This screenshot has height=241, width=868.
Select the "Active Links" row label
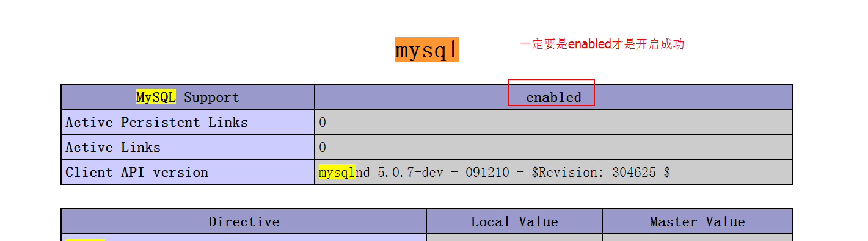coord(188,147)
